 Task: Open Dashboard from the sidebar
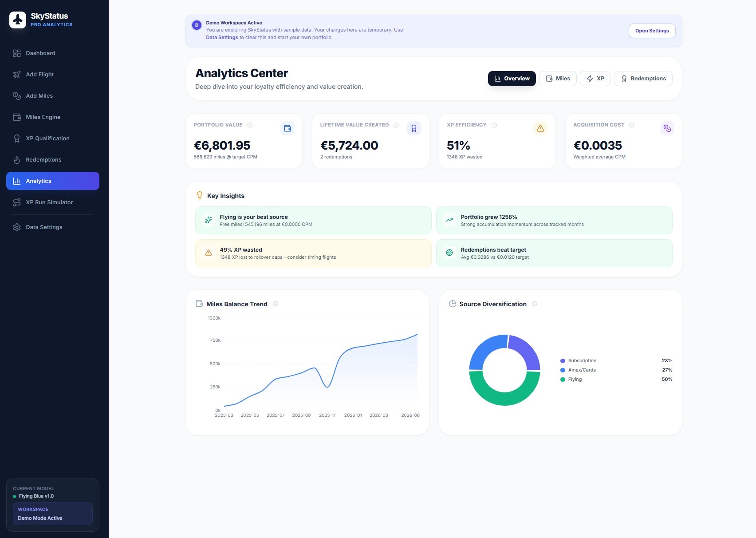click(x=40, y=53)
